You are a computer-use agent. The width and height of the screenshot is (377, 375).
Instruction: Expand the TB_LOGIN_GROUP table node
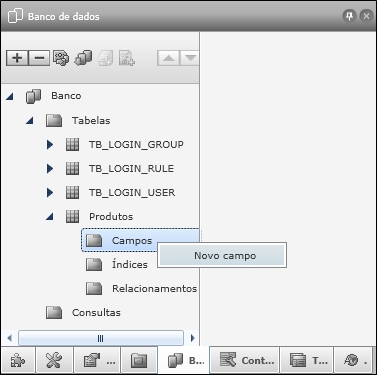[50, 144]
